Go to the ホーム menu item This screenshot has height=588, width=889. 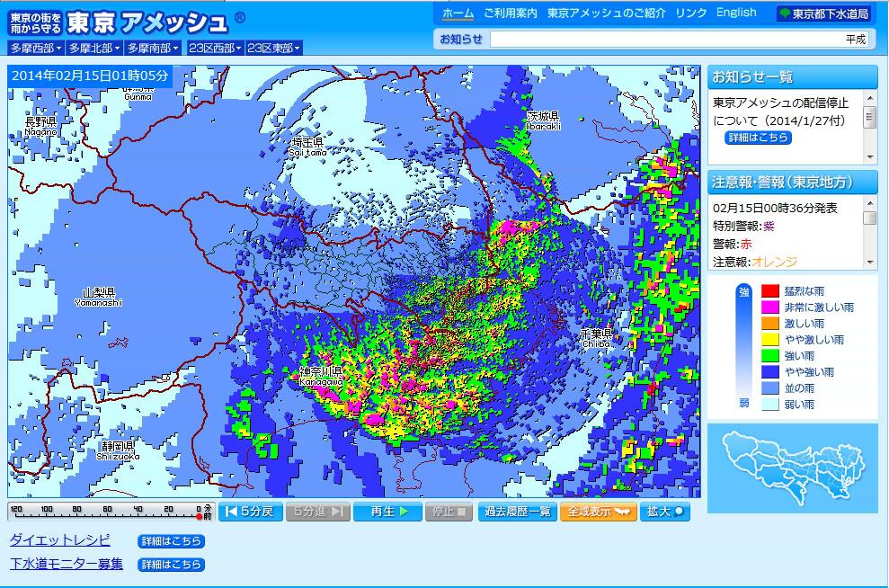tap(458, 13)
